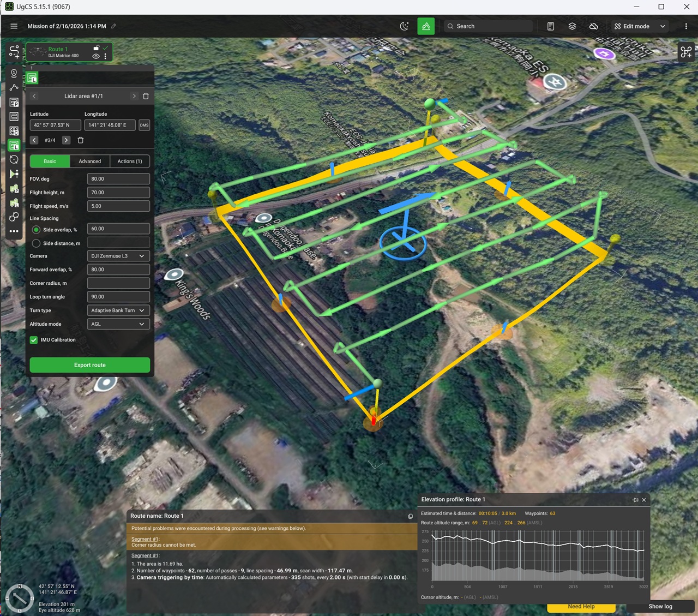
Task: Open the map layers icon
Action: pos(572,26)
